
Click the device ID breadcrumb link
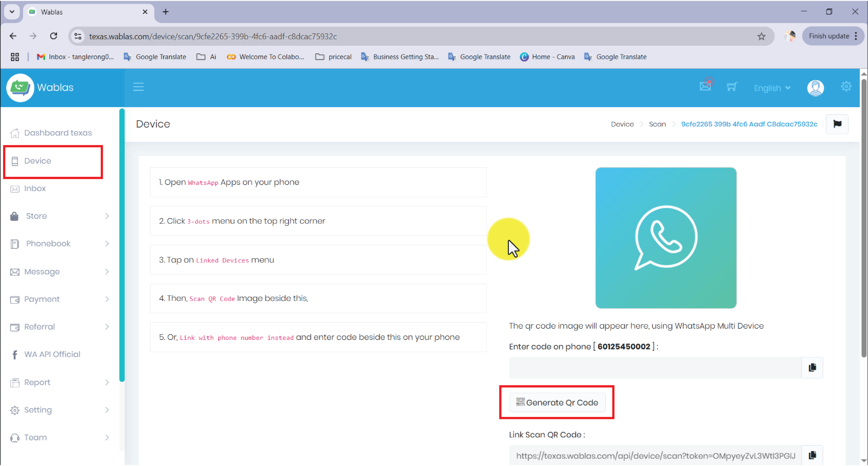pyautogui.click(x=749, y=124)
